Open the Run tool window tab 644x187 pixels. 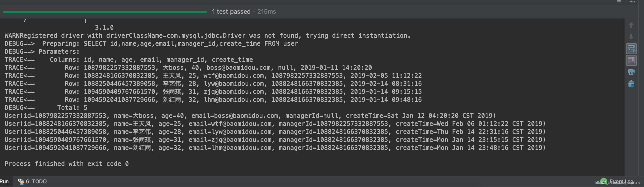[4, 181]
